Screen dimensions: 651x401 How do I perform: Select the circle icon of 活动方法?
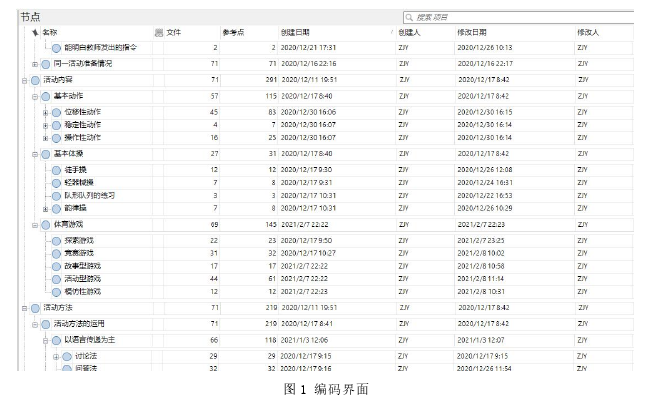click(35, 308)
